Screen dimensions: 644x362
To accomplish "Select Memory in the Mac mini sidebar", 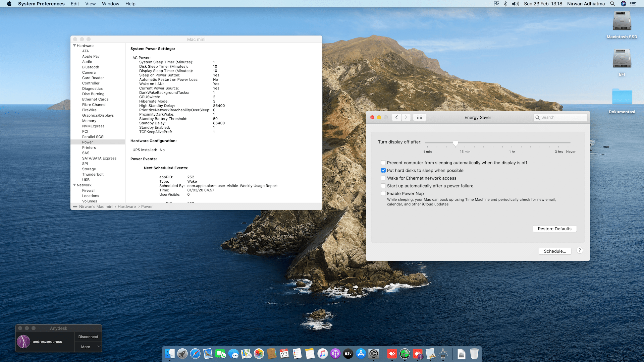I will point(89,121).
